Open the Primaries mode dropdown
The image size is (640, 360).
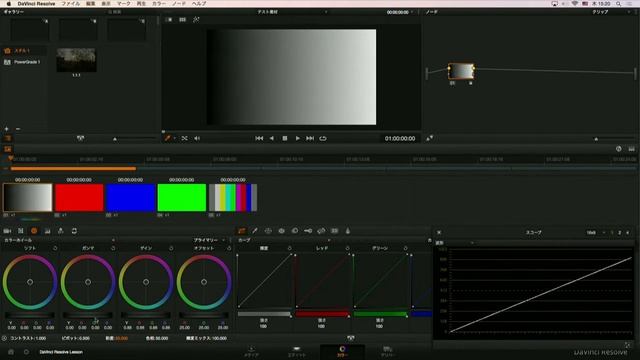pos(209,240)
